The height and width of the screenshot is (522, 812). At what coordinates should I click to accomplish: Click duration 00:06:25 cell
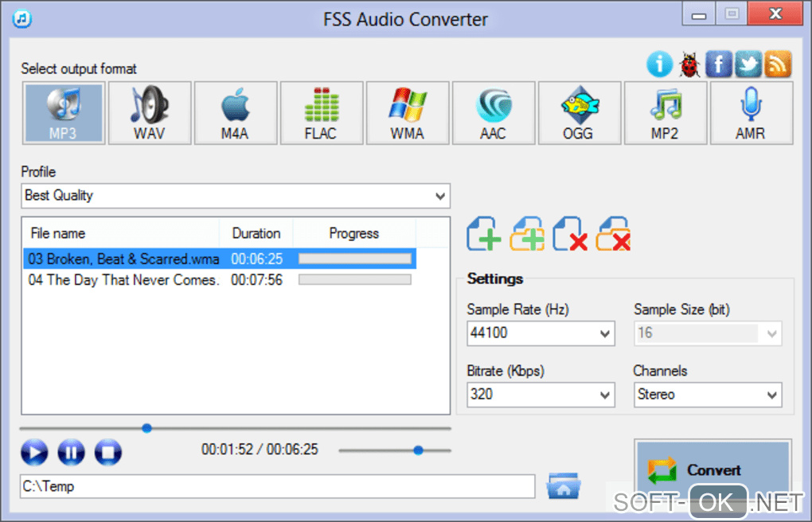[257, 259]
